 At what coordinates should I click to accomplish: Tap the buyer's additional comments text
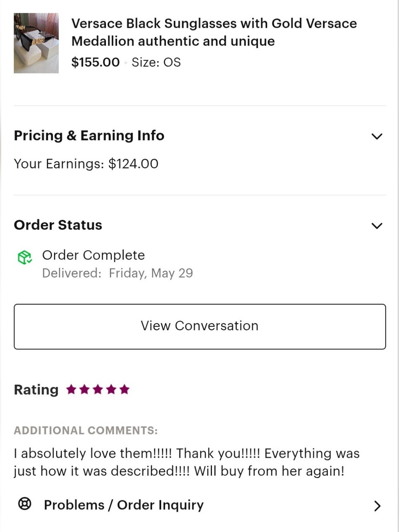(187, 462)
